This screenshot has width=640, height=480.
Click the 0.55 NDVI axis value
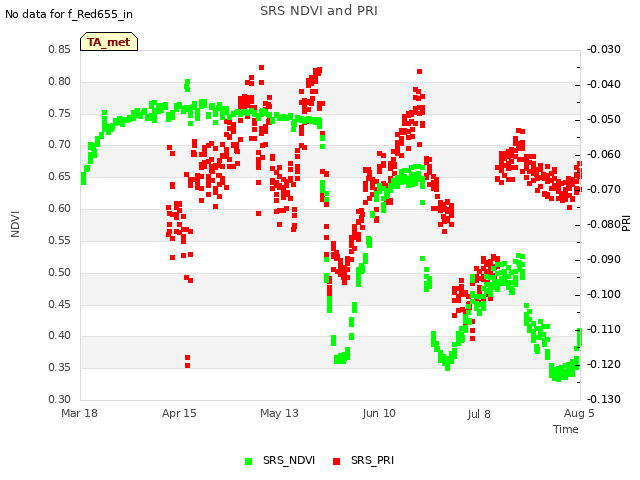pos(60,240)
